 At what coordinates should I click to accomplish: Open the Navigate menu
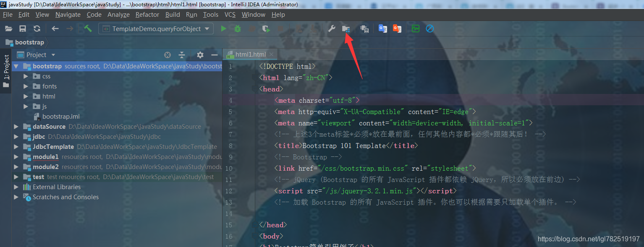[x=68, y=15]
